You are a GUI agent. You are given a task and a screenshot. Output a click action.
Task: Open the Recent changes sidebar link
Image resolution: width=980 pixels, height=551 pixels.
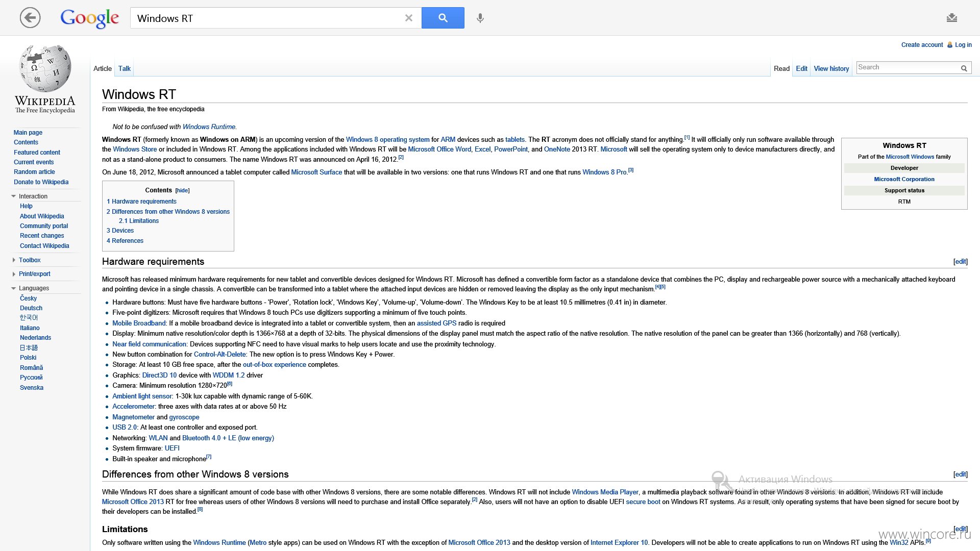click(x=42, y=236)
